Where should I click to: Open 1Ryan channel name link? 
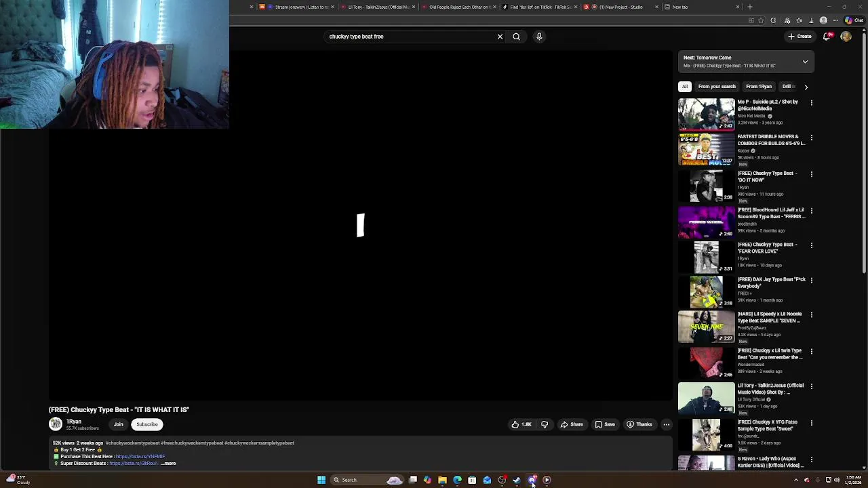tap(74, 422)
